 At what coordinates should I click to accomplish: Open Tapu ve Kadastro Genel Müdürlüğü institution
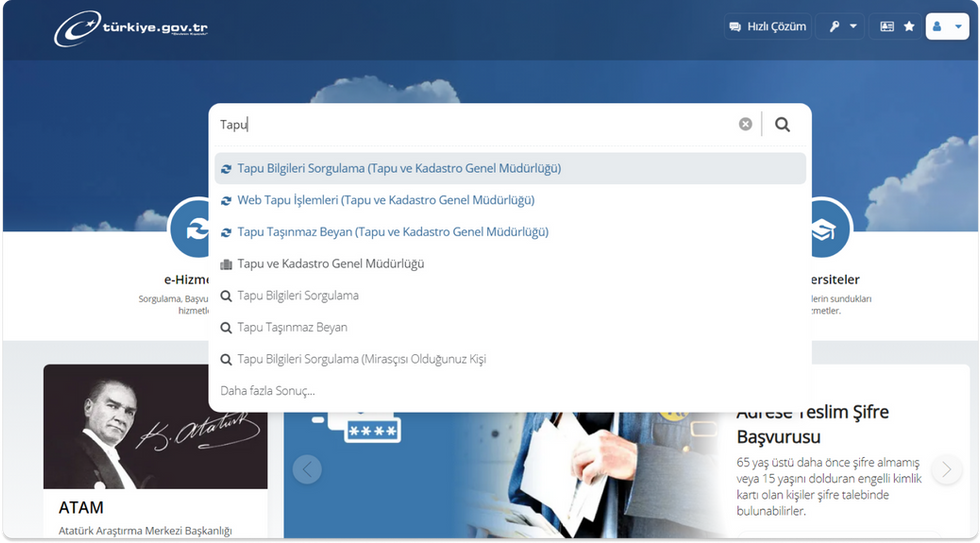pos(510,264)
